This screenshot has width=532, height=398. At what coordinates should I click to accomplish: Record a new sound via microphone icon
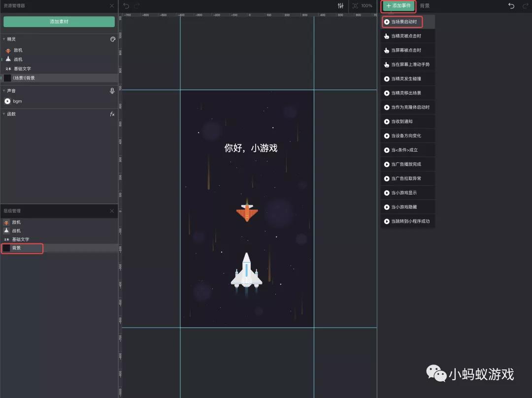(x=113, y=91)
